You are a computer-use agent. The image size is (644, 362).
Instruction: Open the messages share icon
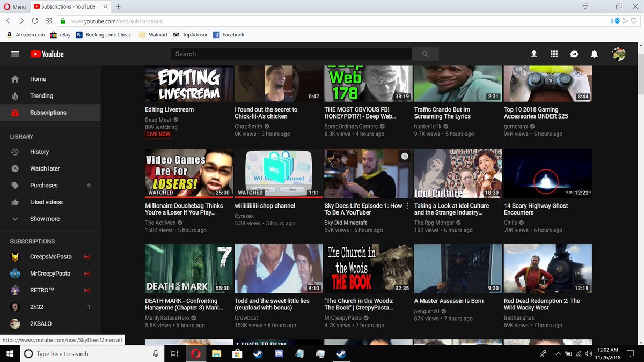[574, 54]
